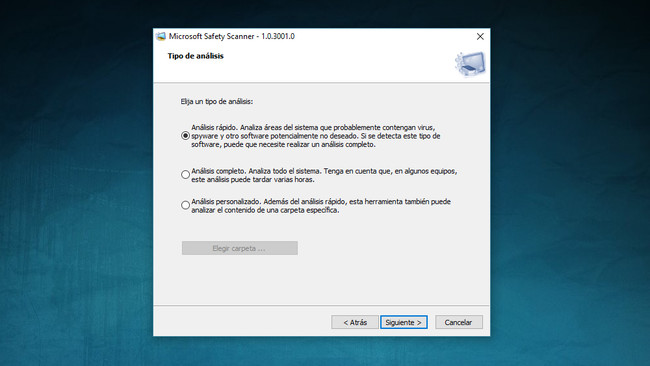Image resolution: width=650 pixels, height=366 pixels.
Task: Close the Microsoft Safety Scanner window
Action: coord(480,36)
